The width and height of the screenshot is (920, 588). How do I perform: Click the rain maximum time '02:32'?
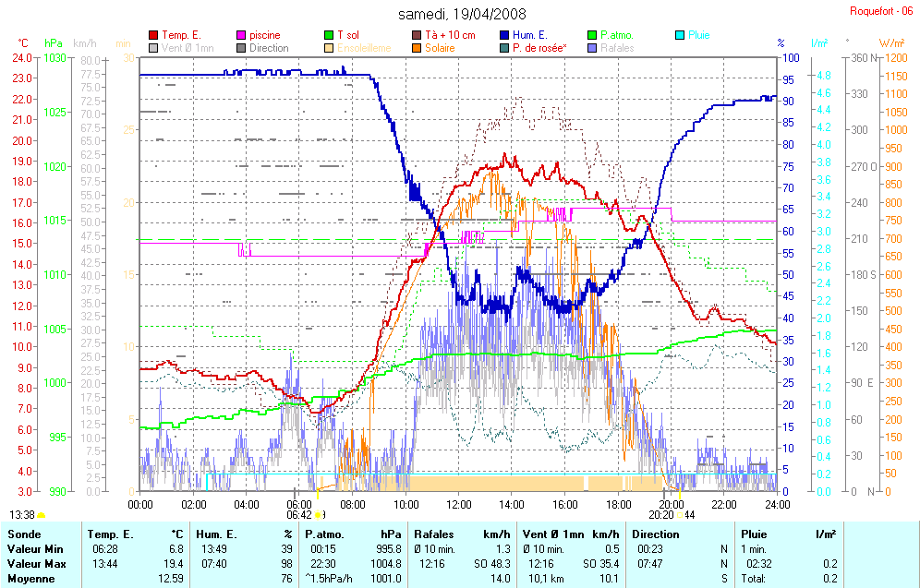pos(759,564)
